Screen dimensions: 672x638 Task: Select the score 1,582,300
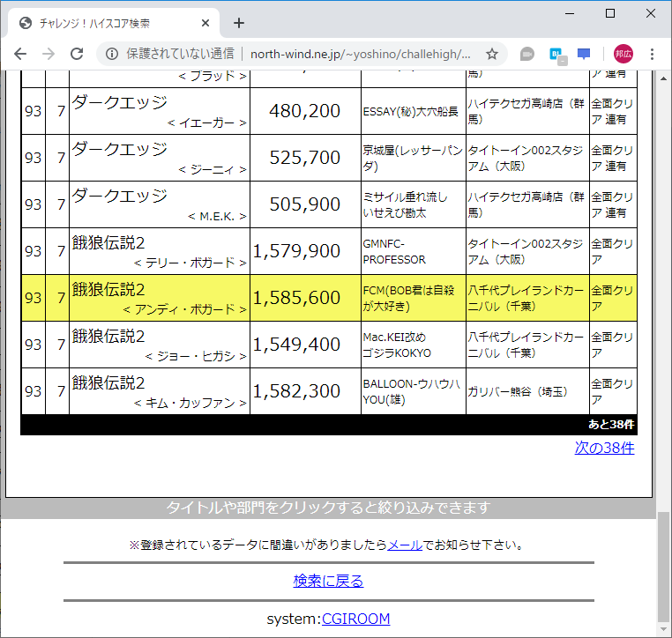coord(296,391)
